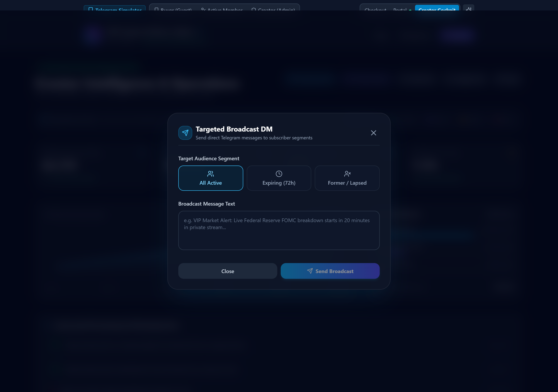This screenshot has width=558, height=392.
Task: Select the Expiring (72h) segment
Action: point(279,178)
